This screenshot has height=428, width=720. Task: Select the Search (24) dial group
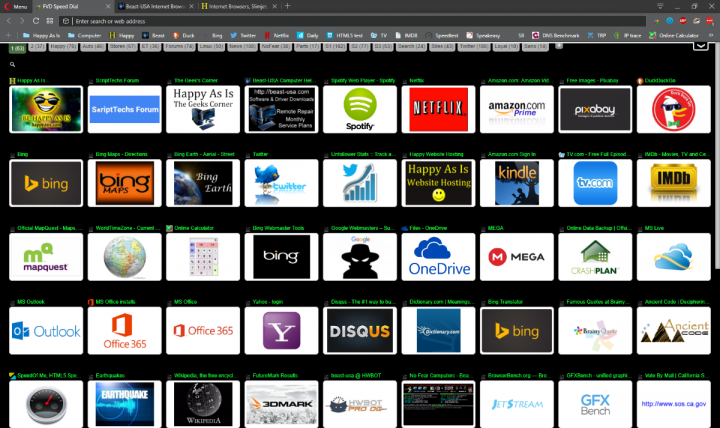tap(411, 47)
